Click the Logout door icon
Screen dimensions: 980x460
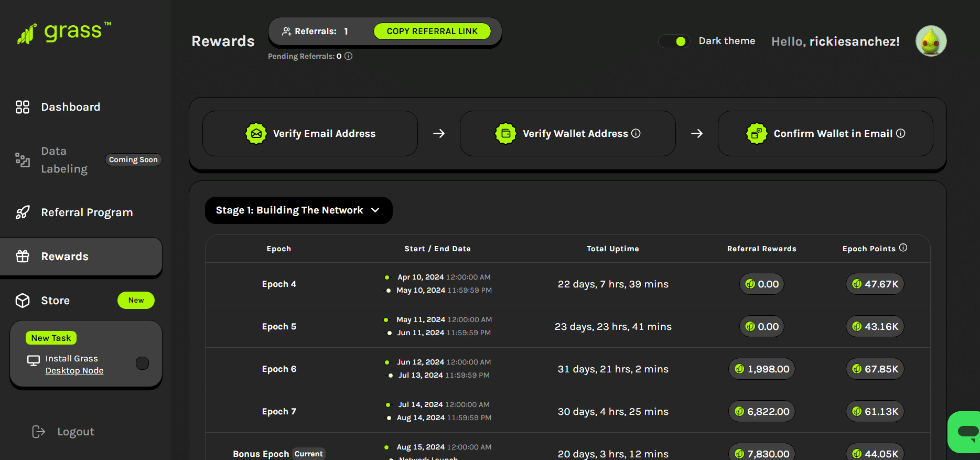coord(39,432)
